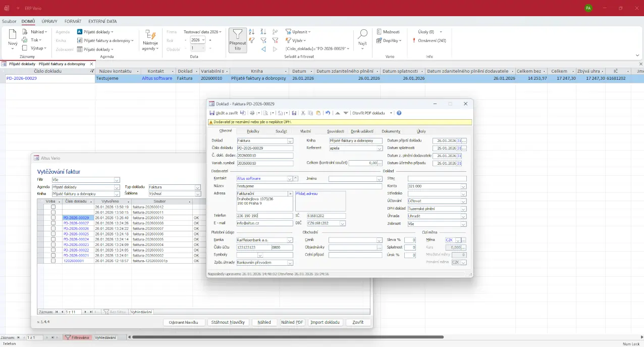Open the ÚPRAVY ribbon tab
Image resolution: width=644 pixels, height=347 pixels.
[x=49, y=22]
